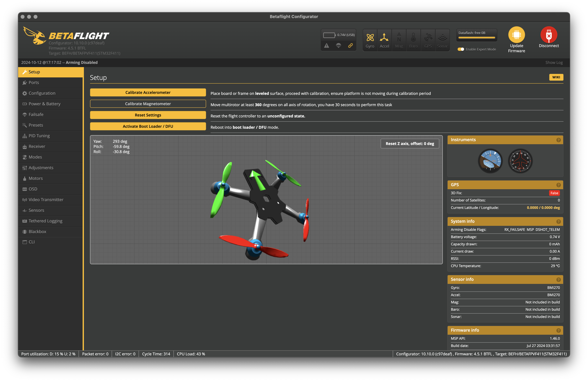Image resolution: width=588 pixels, height=381 pixels.
Task: Click CPU Temperature 29 °C value
Action: tap(555, 266)
